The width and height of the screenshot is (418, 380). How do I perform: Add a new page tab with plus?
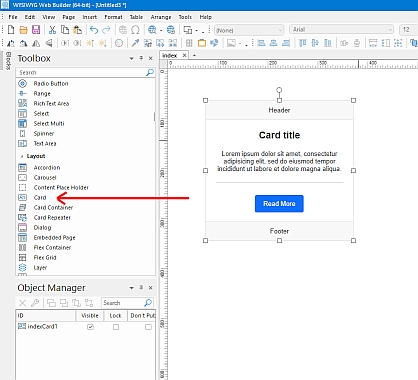tap(194, 55)
